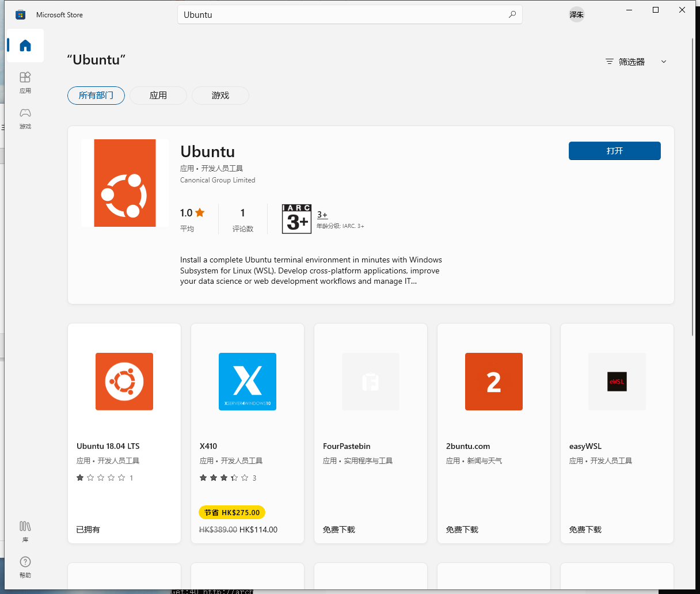This screenshot has width=700, height=594.
Task: Click the orange rating star
Action: click(200, 212)
